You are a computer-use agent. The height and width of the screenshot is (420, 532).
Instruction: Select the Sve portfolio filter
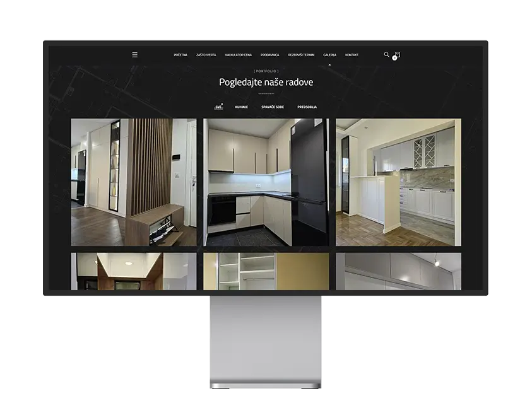218,107
